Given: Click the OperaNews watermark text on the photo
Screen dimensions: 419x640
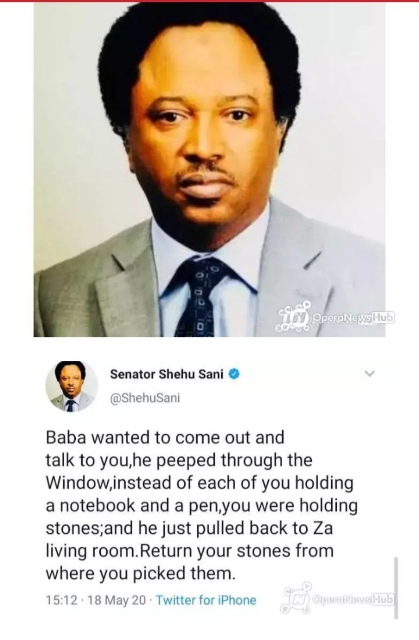Looking at the screenshot, I should pos(342,317).
